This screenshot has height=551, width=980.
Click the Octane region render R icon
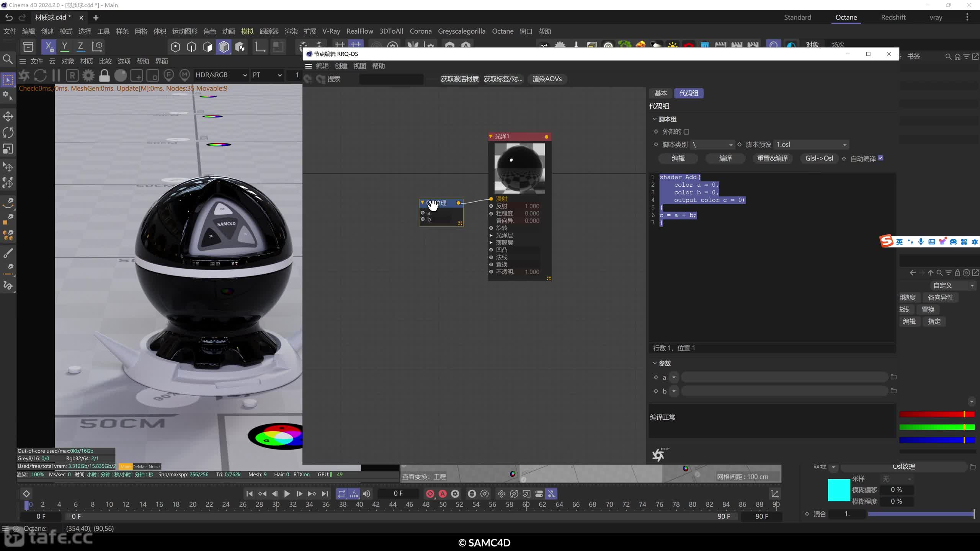pyautogui.click(x=72, y=75)
